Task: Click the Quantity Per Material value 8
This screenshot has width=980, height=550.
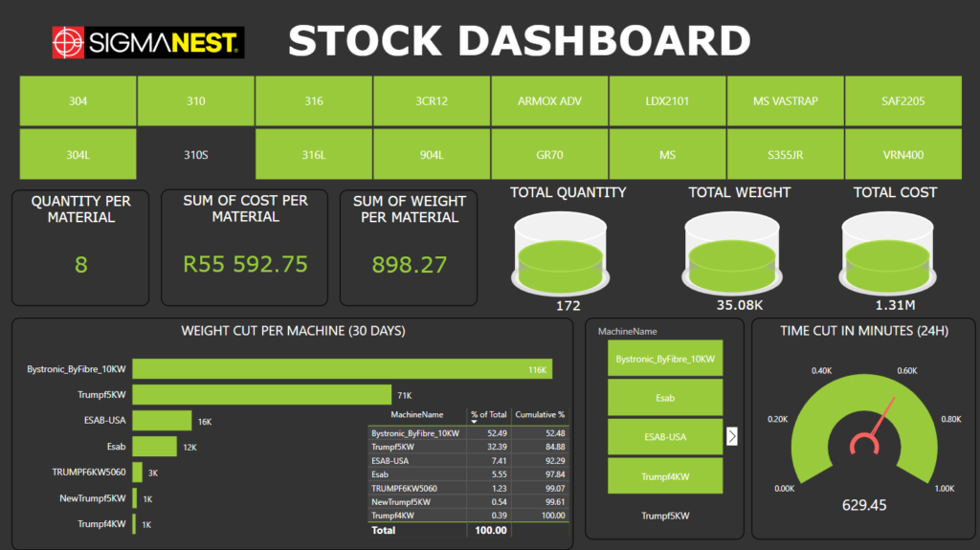Action: click(81, 265)
